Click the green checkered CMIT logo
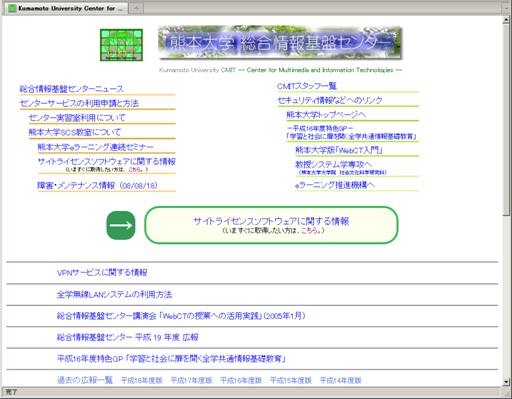 click(x=121, y=45)
